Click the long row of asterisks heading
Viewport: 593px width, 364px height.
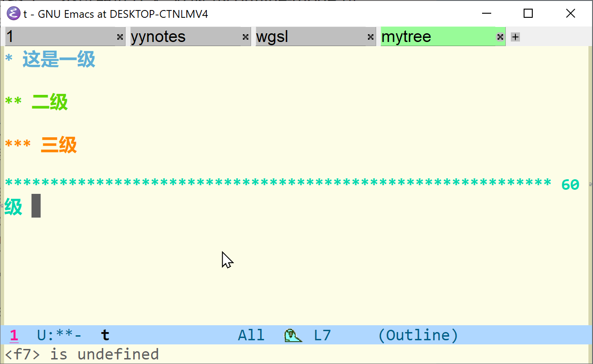278,183
